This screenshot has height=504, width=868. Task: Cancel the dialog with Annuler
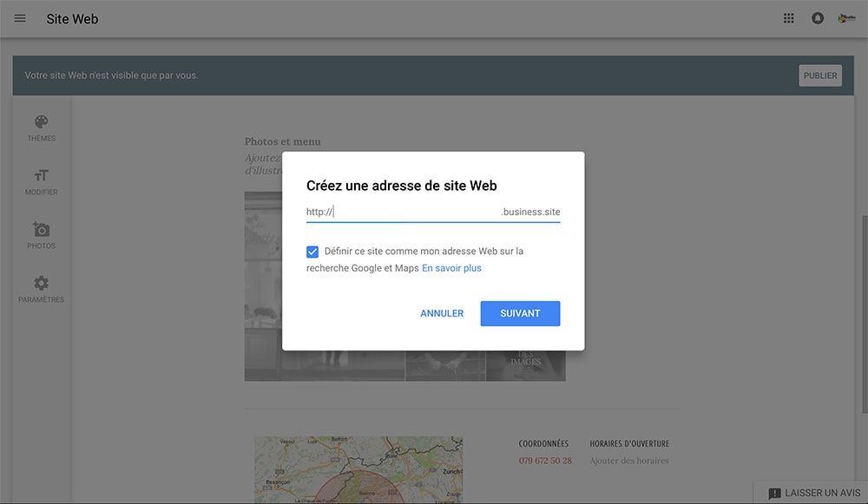tap(442, 313)
